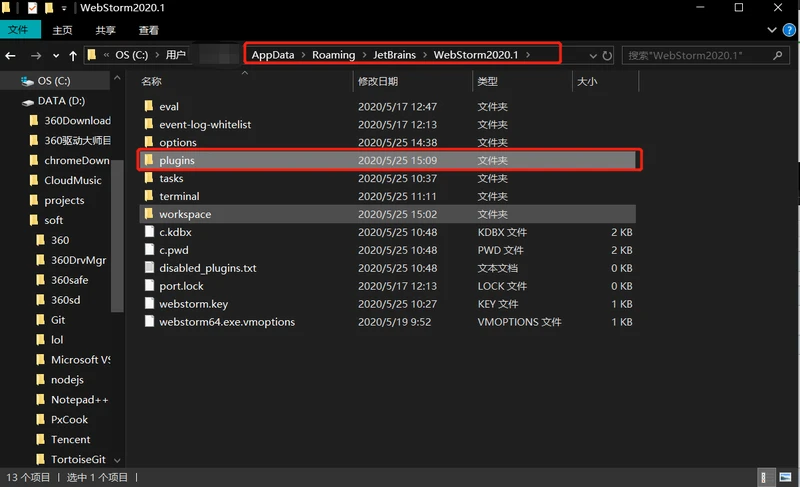Click the search magnifier icon
Image resolution: width=800 pixels, height=487 pixels.
777,55
